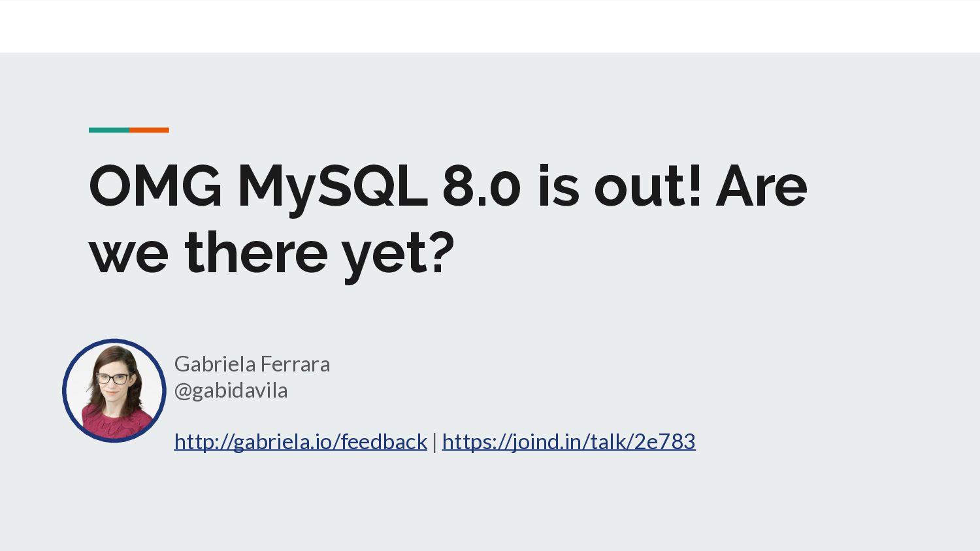
Task: Click the words 'is out!' in title
Action: click(x=619, y=185)
